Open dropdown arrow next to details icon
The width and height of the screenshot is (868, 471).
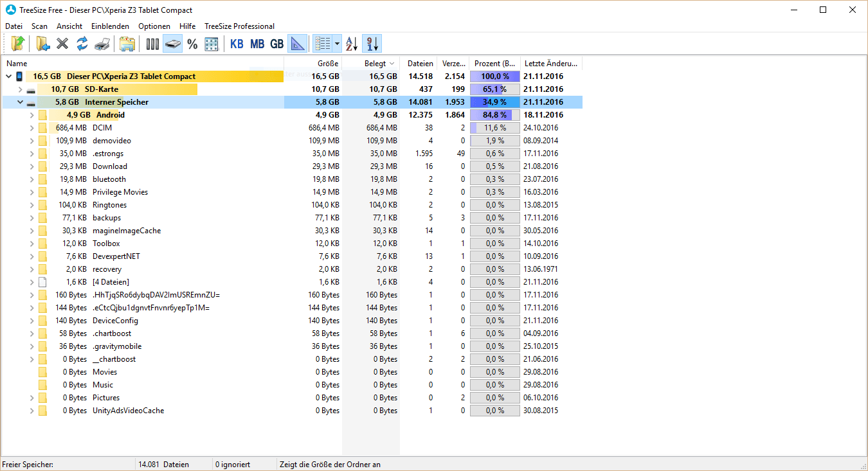pos(338,44)
